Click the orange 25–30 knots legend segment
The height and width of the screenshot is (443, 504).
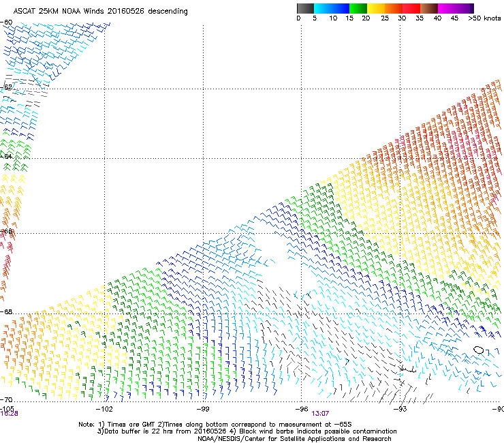pos(394,8)
